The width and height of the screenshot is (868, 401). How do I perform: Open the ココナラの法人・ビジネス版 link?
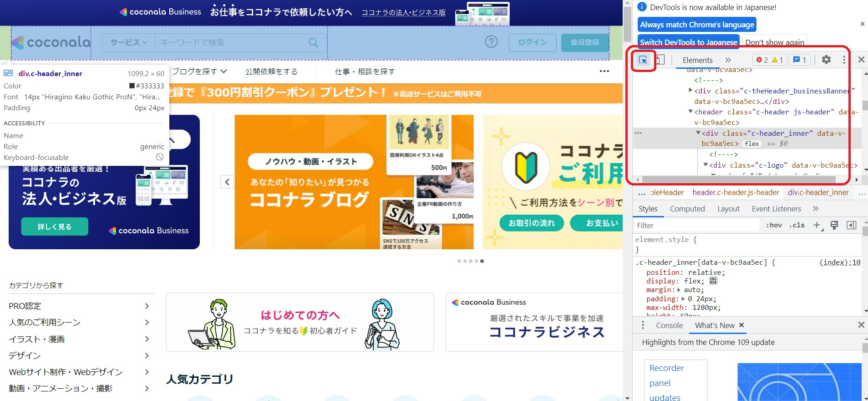pos(404,13)
